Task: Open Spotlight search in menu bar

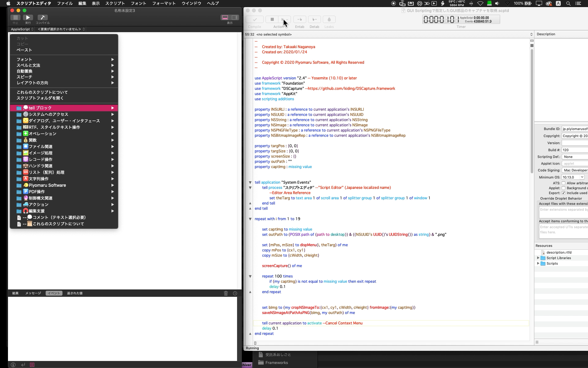Action: coord(568,4)
